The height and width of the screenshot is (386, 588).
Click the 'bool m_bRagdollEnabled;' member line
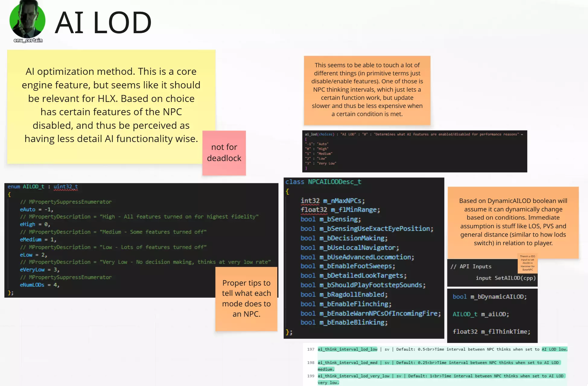tap(344, 295)
